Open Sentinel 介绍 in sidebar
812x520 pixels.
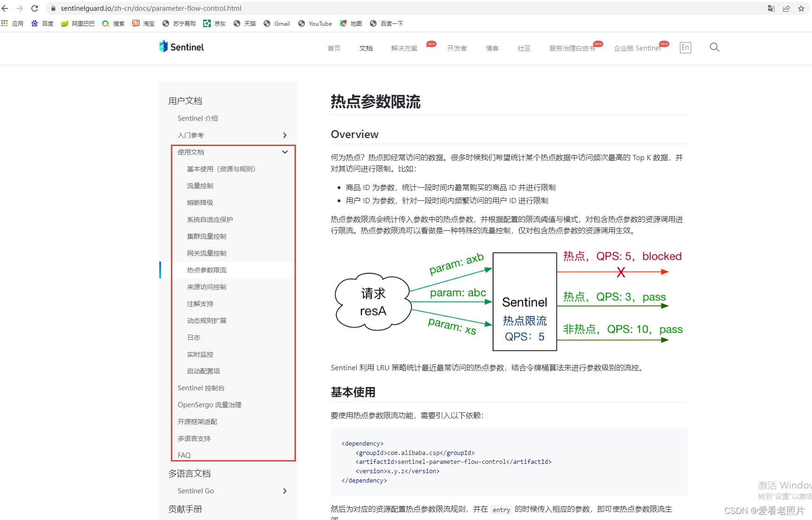click(198, 118)
